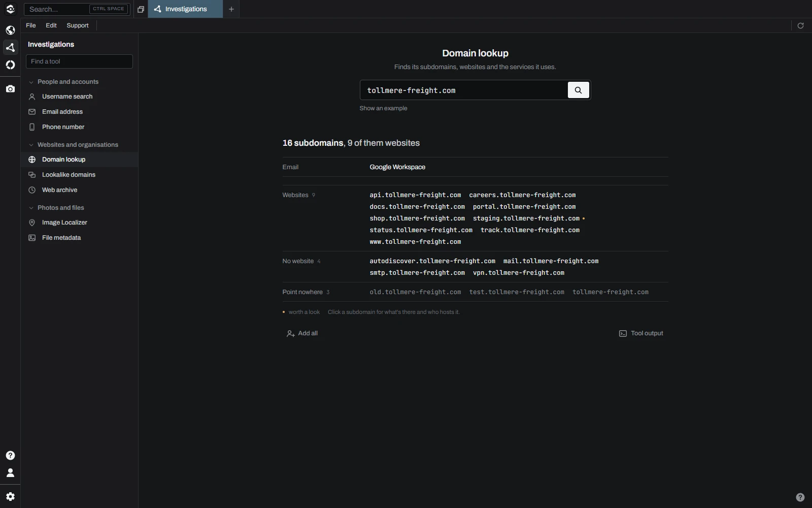Open Tool output
812x508 pixels.
tap(641, 333)
